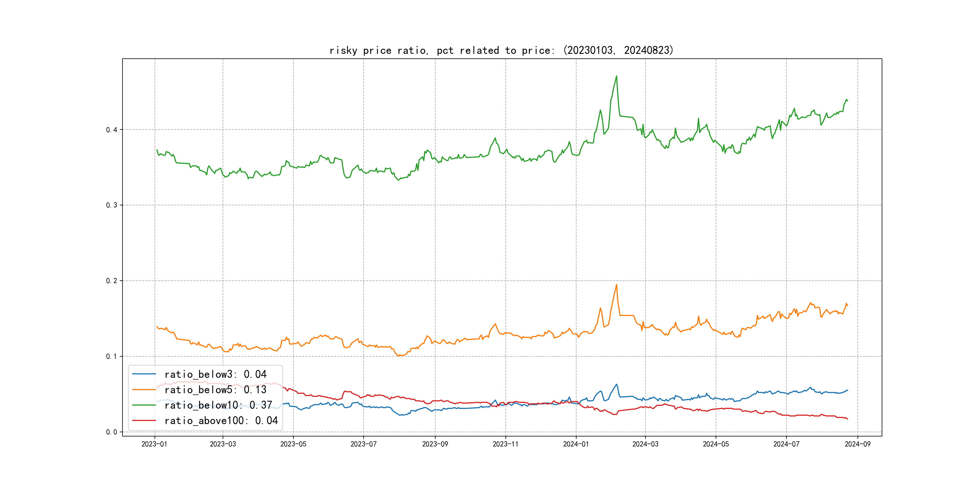The width and height of the screenshot is (980, 490).
Task: Click the ratio_below10 legend label
Action: point(218,405)
